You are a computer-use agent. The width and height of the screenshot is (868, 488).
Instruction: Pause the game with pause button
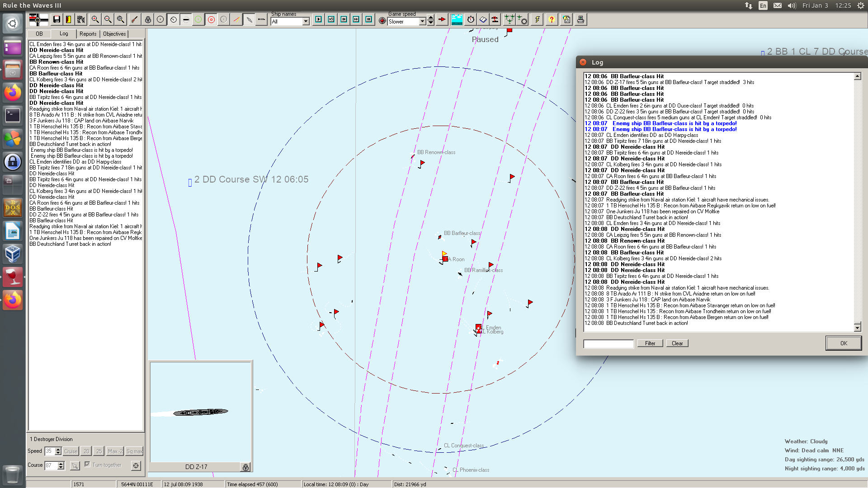click(369, 19)
